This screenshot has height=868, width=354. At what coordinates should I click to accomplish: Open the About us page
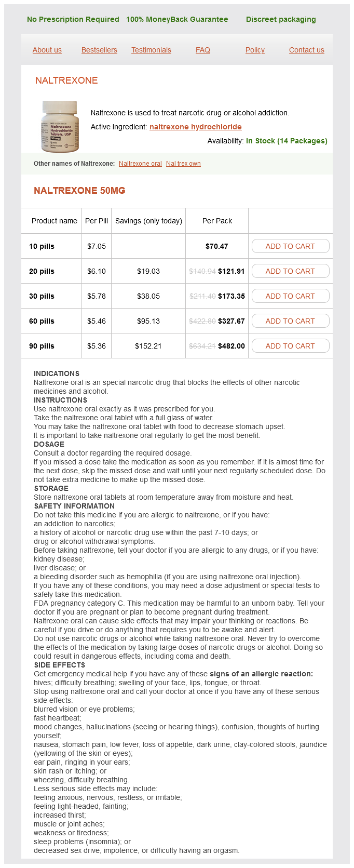pos(47,50)
